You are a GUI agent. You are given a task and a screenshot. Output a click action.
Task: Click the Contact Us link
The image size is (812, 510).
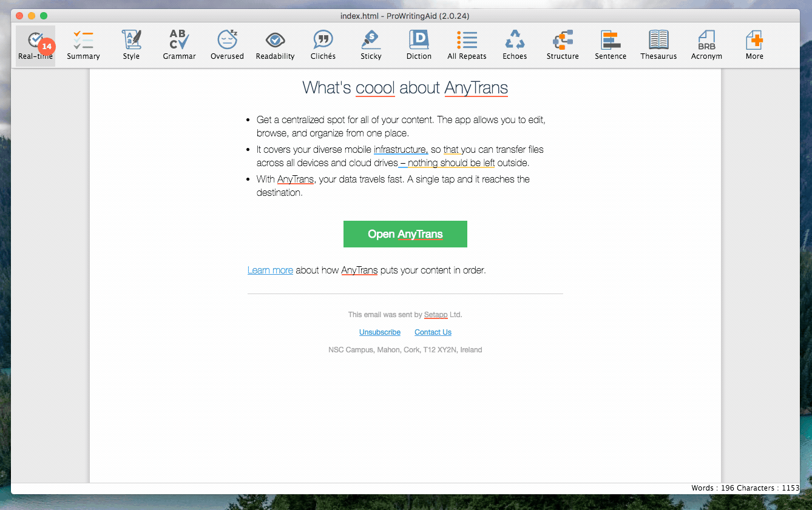(x=433, y=332)
